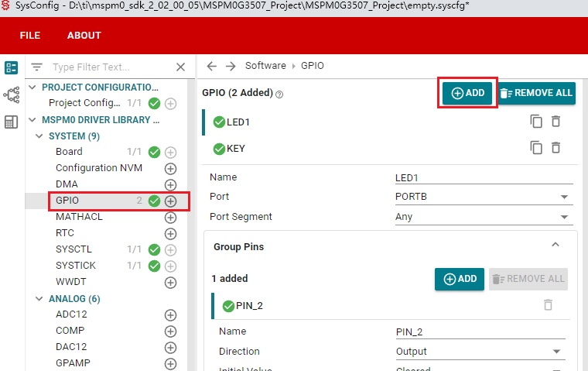Screen dimensions: 588x371
Task: Navigate back with the left arrow
Action: [211, 66]
